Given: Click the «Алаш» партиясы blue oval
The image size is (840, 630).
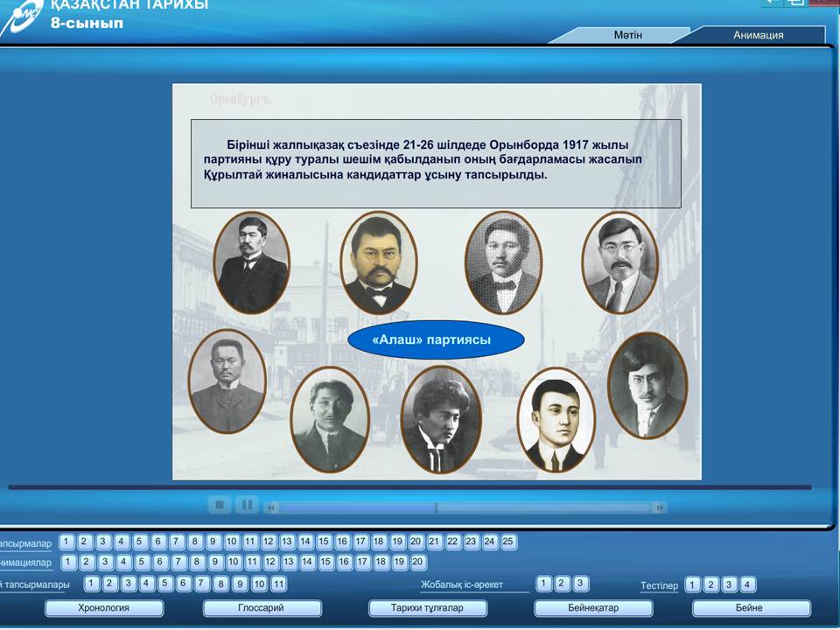Looking at the screenshot, I should 436,339.
